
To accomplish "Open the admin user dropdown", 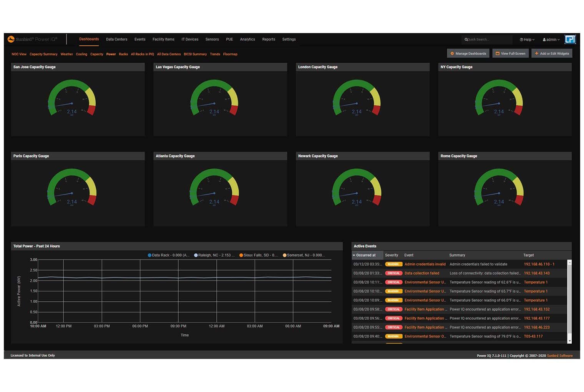I will 551,40.
